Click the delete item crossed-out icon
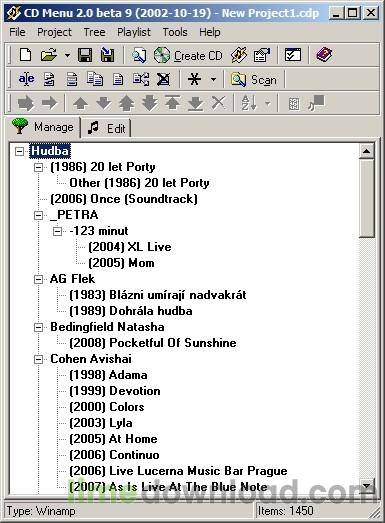 [163, 79]
